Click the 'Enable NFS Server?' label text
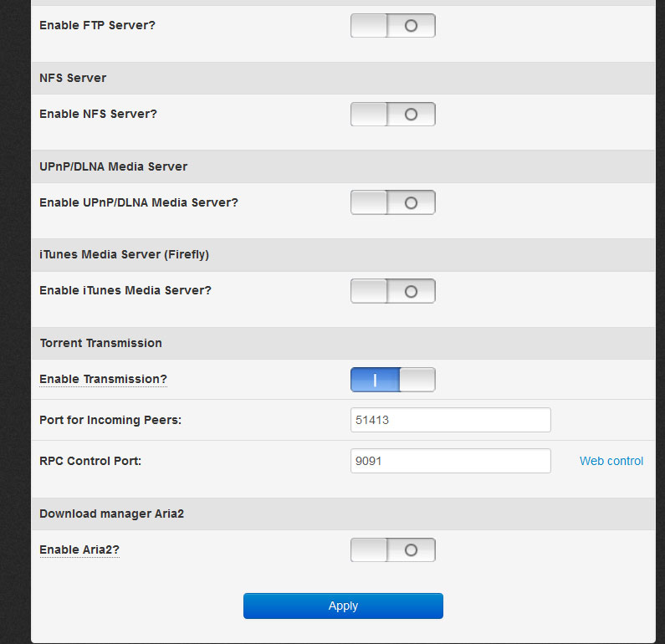The height and width of the screenshot is (644, 665). [98, 114]
